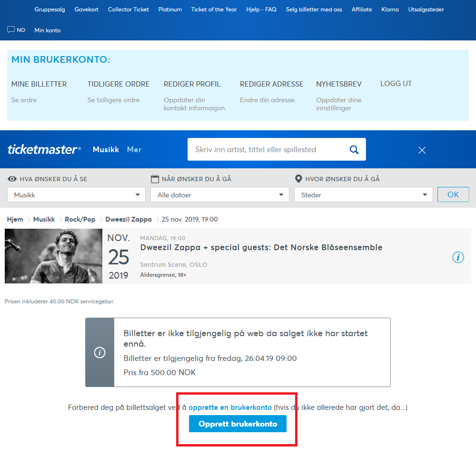Click the event title Dweezil Zappa + special guests

coord(261,247)
